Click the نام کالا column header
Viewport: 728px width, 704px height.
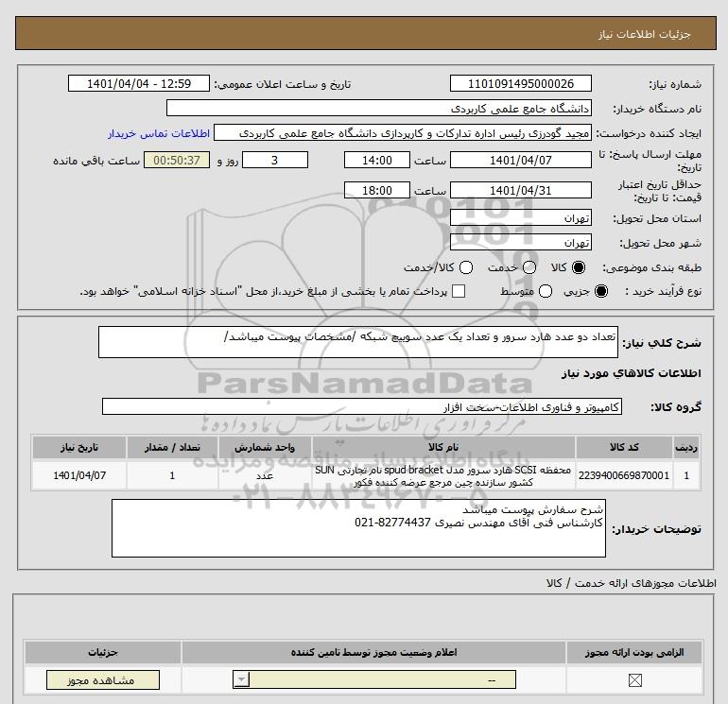pos(443,447)
